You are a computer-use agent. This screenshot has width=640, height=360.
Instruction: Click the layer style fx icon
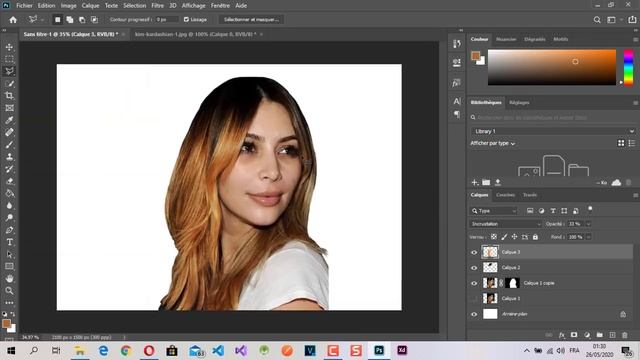coord(562,335)
